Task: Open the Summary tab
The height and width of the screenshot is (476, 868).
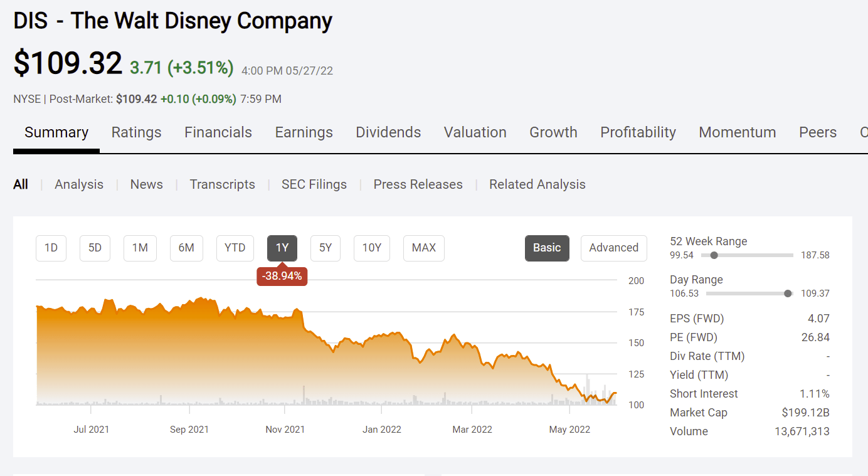Action: [x=56, y=132]
